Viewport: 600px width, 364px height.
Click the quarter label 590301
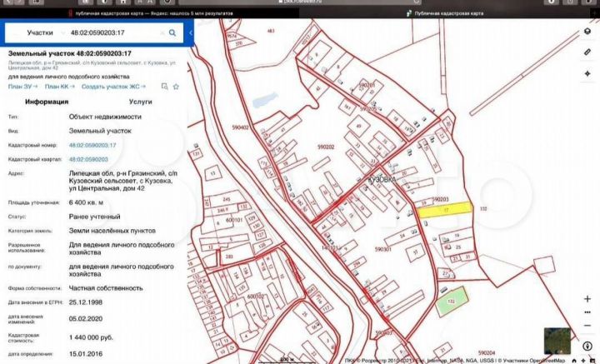pyautogui.click(x=383, y=249)
